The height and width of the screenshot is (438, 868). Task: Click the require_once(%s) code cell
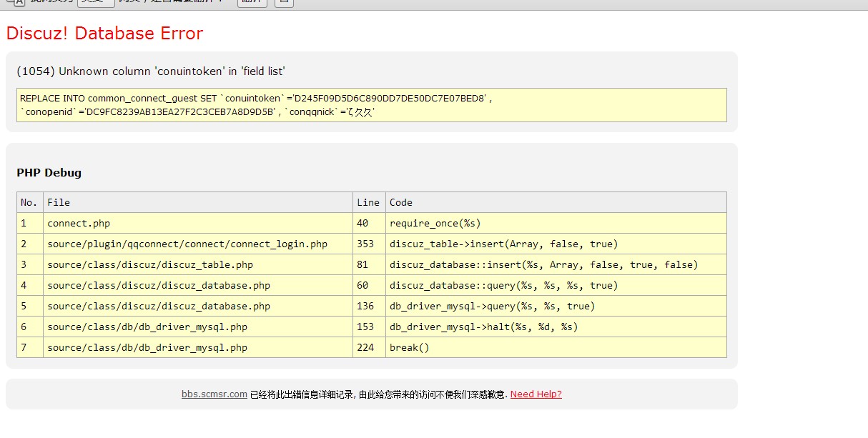click(435, 223)
